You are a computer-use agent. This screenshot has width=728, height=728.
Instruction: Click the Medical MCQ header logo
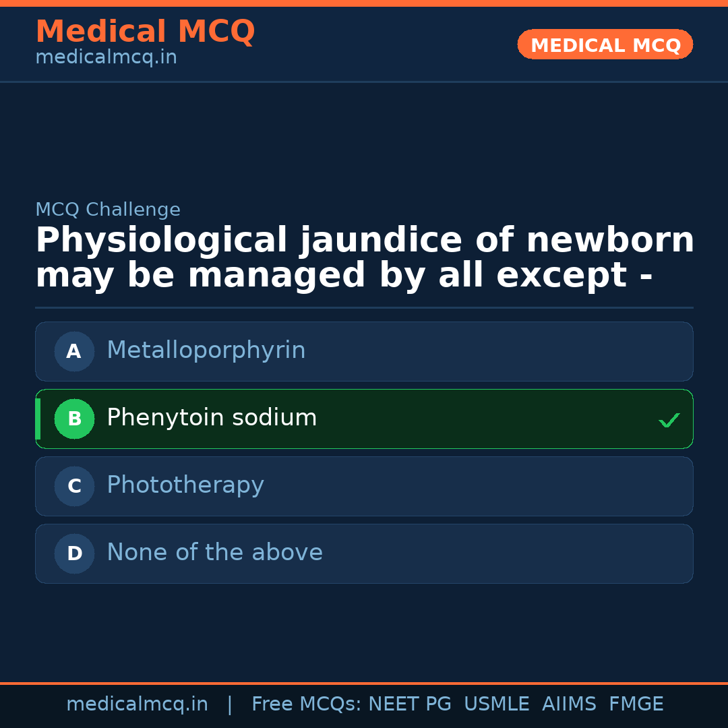(x=145, y=32)
